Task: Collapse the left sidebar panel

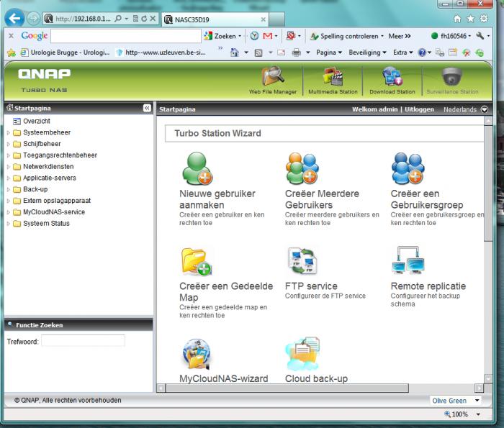Action: [x=147, y=108]
